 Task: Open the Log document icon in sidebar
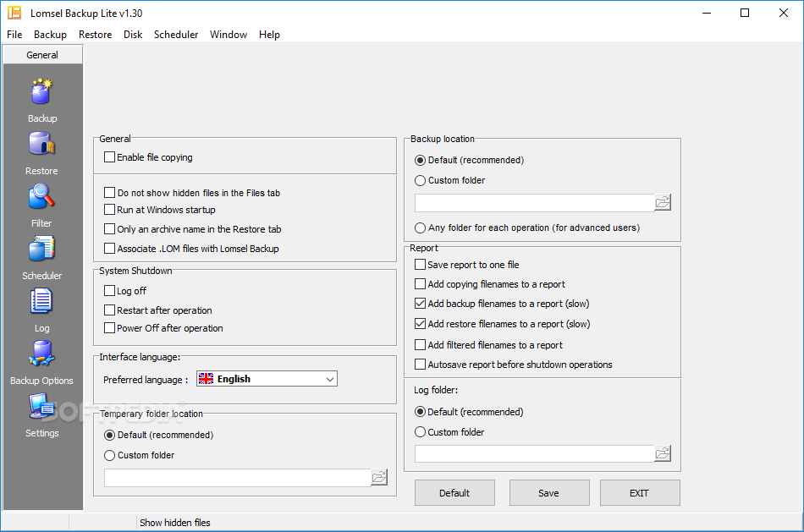[41, 301]
